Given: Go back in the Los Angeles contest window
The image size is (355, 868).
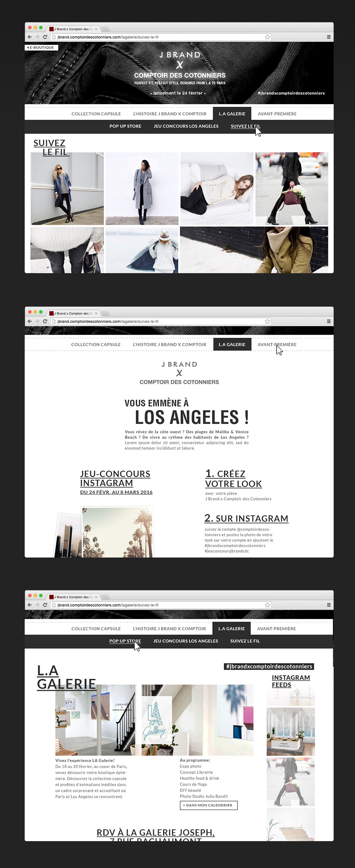Looking at the screenshot, I should [x=30, y=321].
